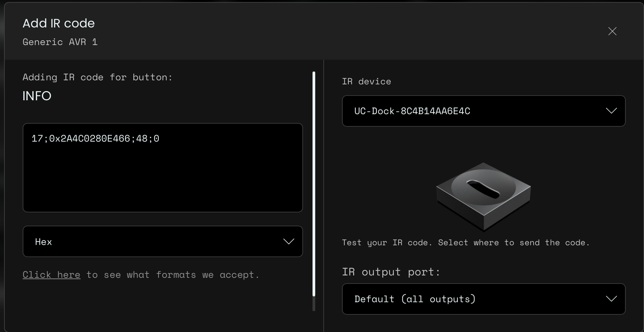Click the 'Generic AVR 1' subtitle

pyautogui.click(x=60, y=42)
